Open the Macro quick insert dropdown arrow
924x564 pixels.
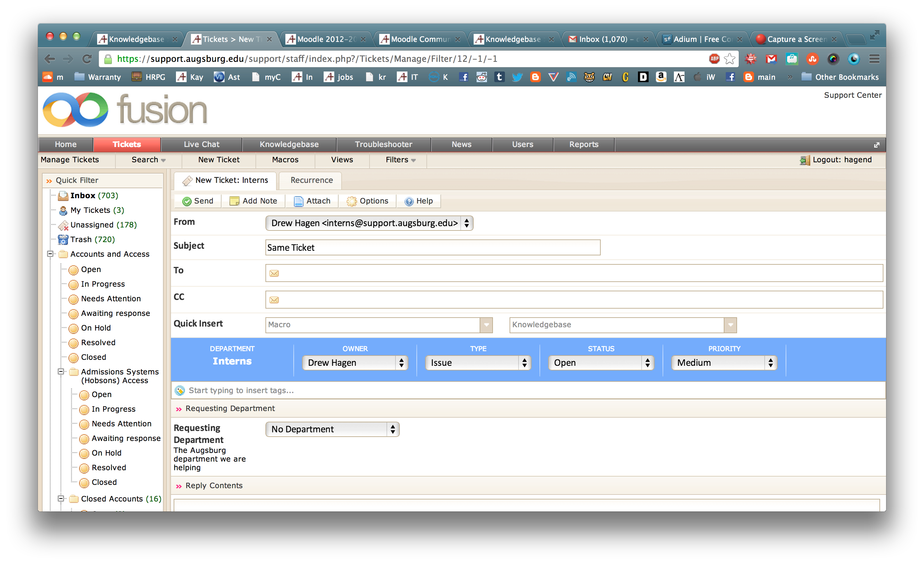(486, 325)
